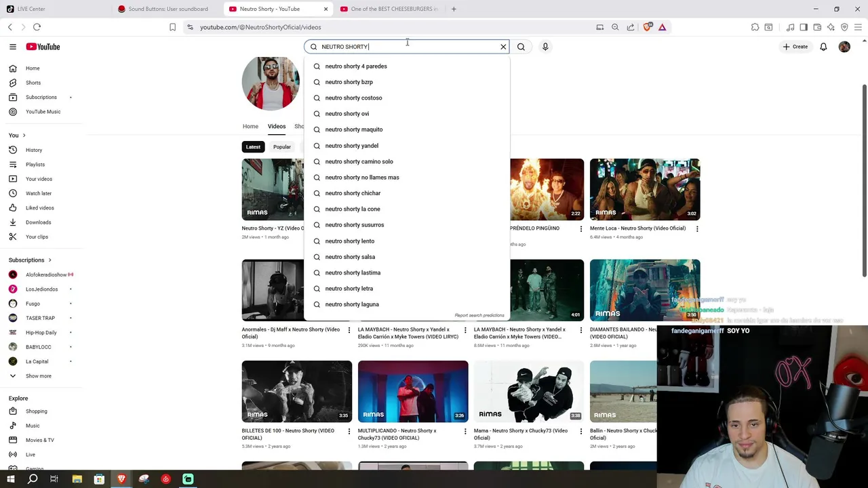Screen dimensions: 868x488
Task: Open the BILLETES DE 100 video thumbnail
Action: [297, 392]
